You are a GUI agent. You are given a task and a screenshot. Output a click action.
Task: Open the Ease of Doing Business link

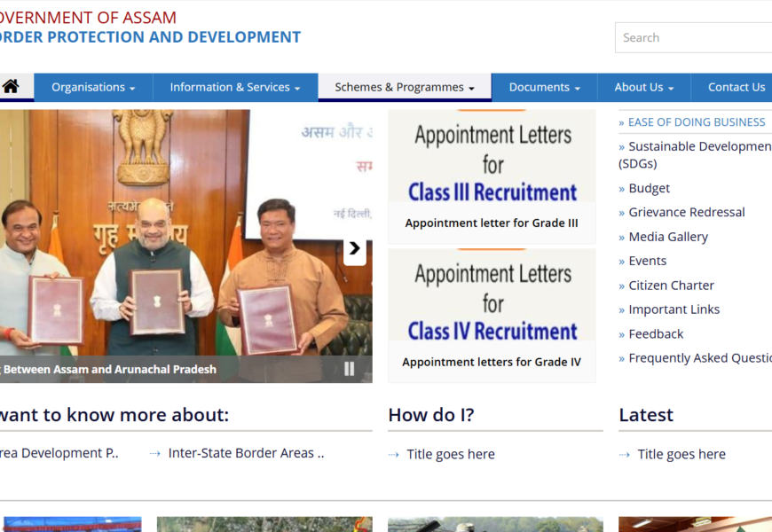coord(696,122)
